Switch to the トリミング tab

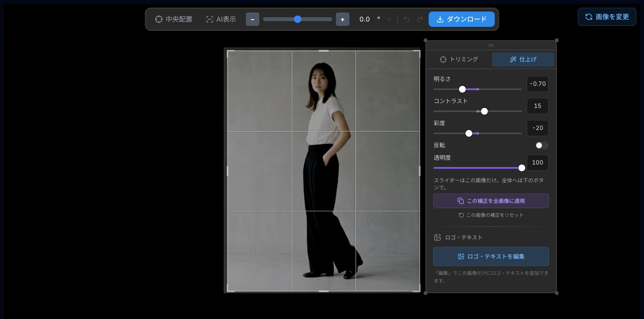pos(459,59)
